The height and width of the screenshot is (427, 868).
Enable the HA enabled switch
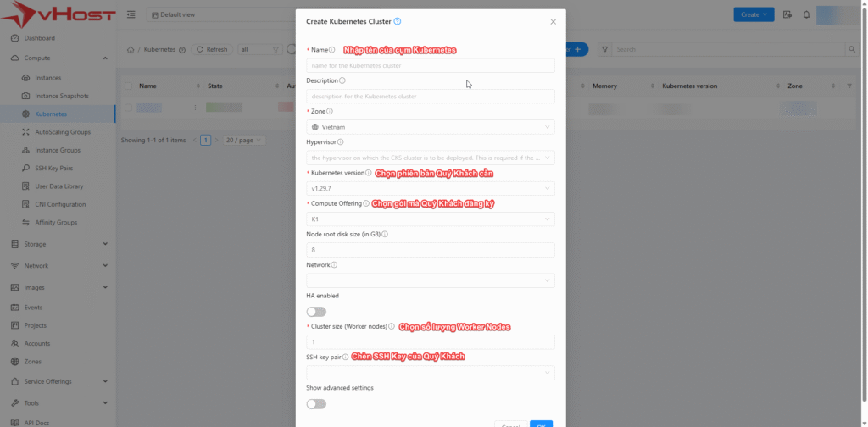316,312
